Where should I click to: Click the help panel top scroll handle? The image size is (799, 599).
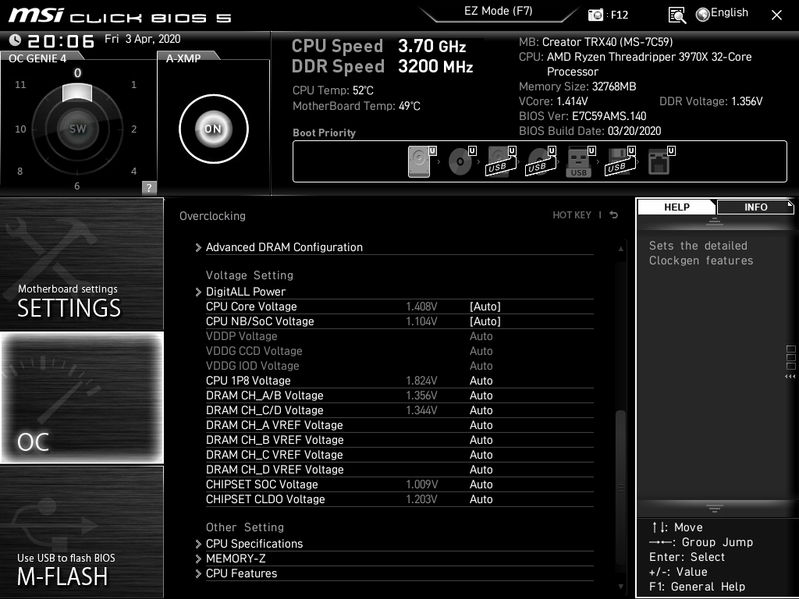714,222
